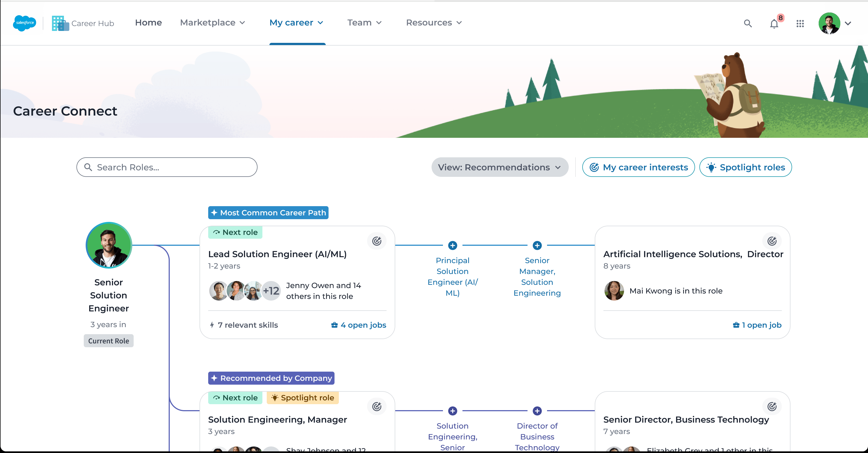The image size is (868, 453).
Task: Toggle career interest on Lead Solution Engineer card
Action: 377,241
